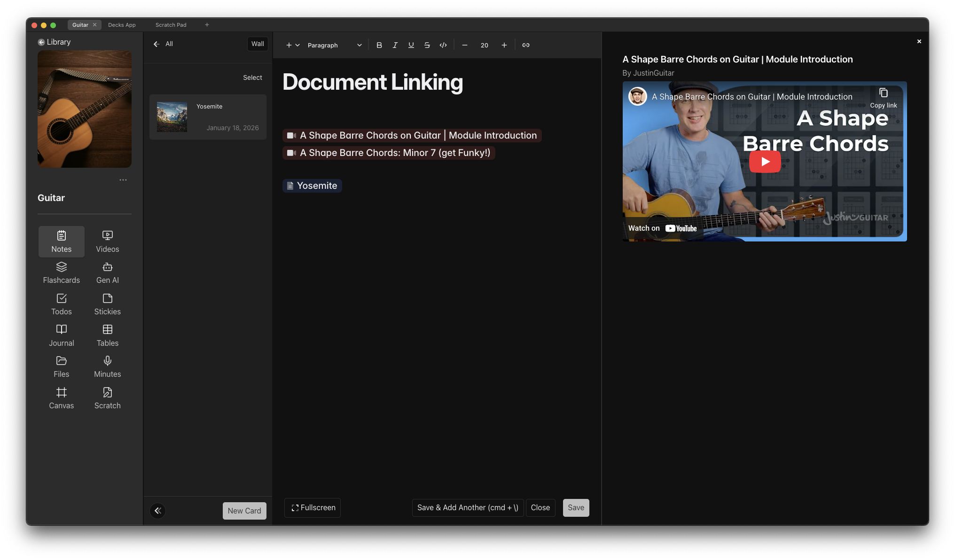Expand the insert block chevron next to the plus

(x=297, y=45)
